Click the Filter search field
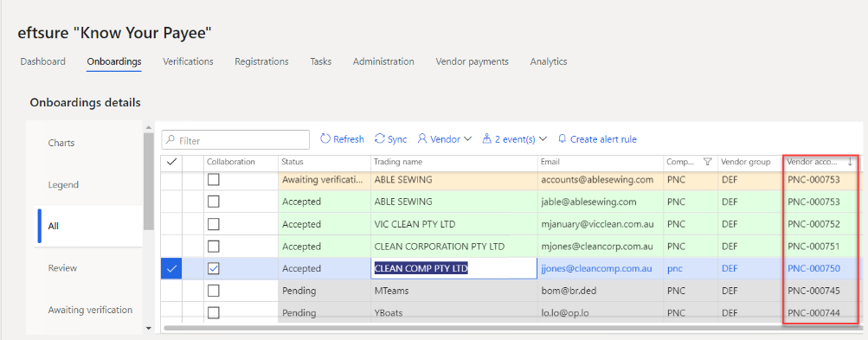868x340 pixels. point(235,140)
